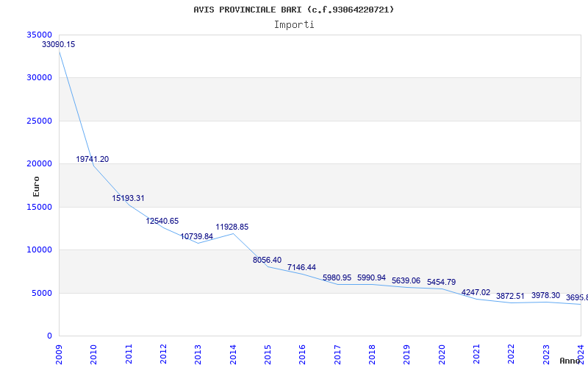Pick the 3978.30 data label
The image size is (588, 368).
click(545, 296)
